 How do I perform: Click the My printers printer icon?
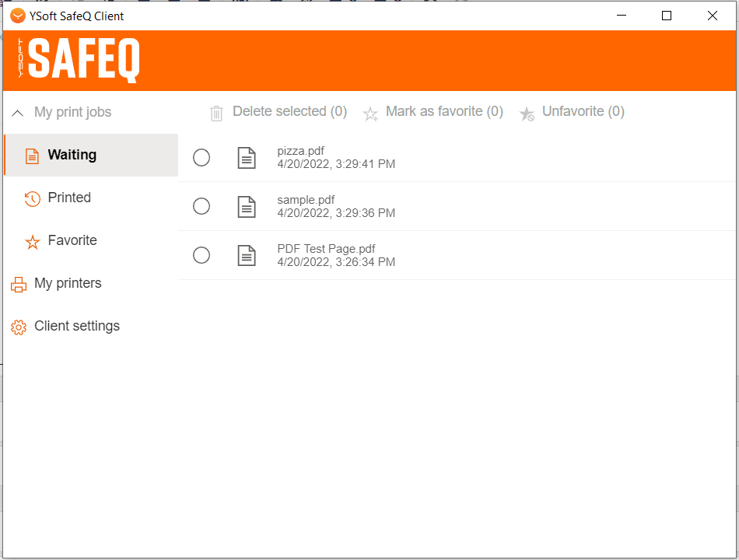pos(18,284)
